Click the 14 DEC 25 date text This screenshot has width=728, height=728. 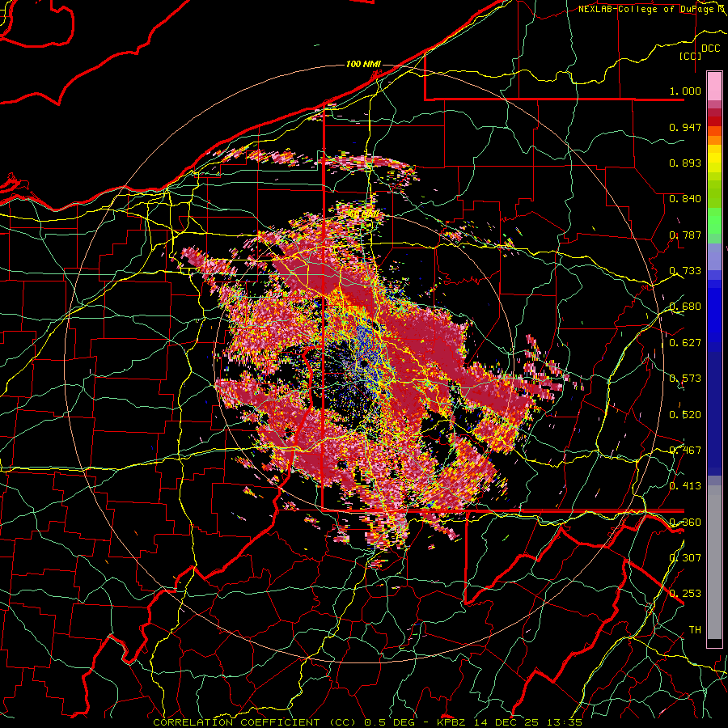(505, 722)
